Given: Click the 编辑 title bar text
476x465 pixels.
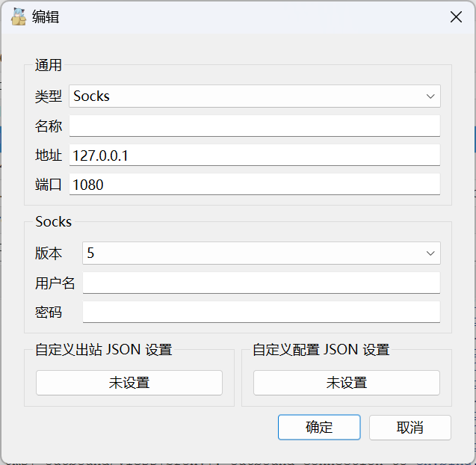Looking at the screenshot, I should (46, 17).
